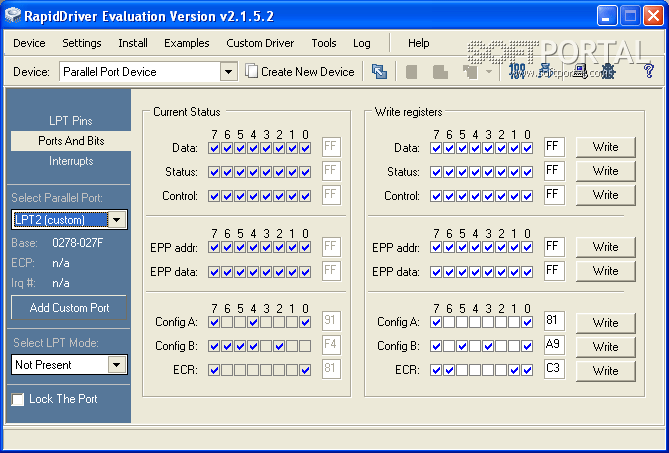Click the binary 101 toolbar icon

tap(517, 71)
